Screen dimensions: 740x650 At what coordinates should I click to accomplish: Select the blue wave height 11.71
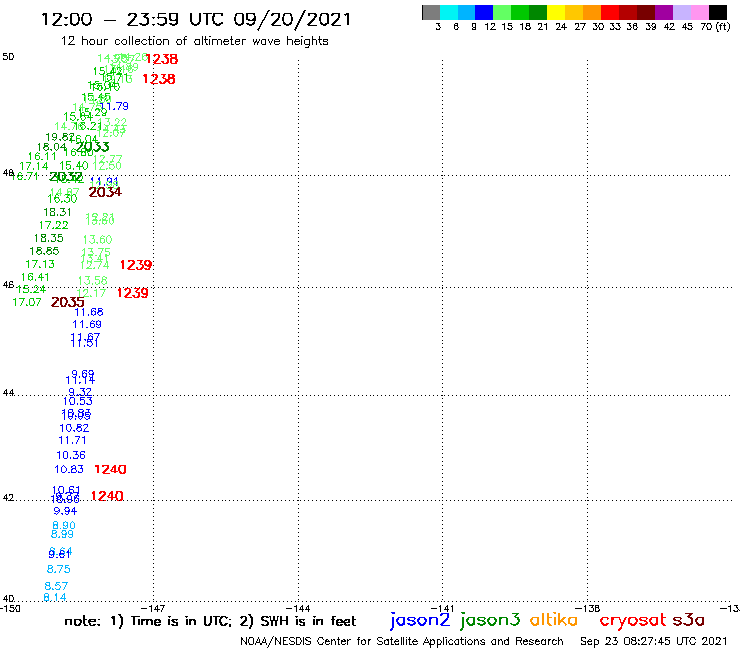point(72,440)
